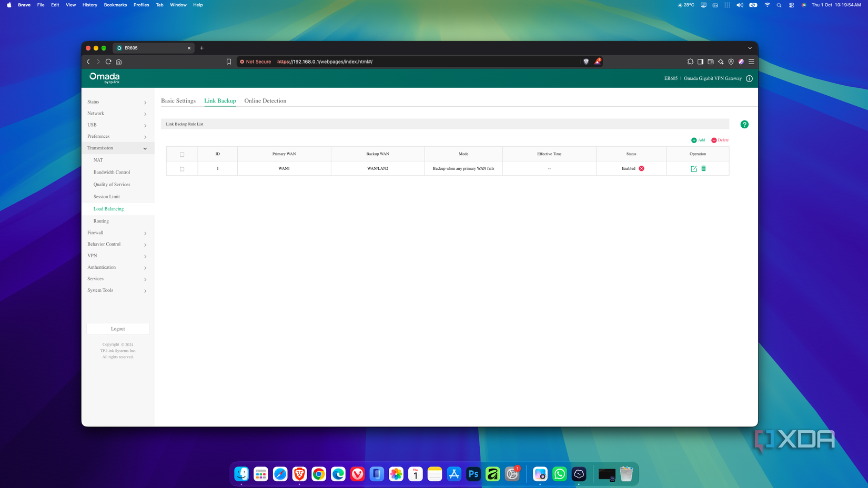The image size is (868, 488).
Task: Reload the ER605 page in Brave
Action: pyautogui.click(x=108, y=62)
